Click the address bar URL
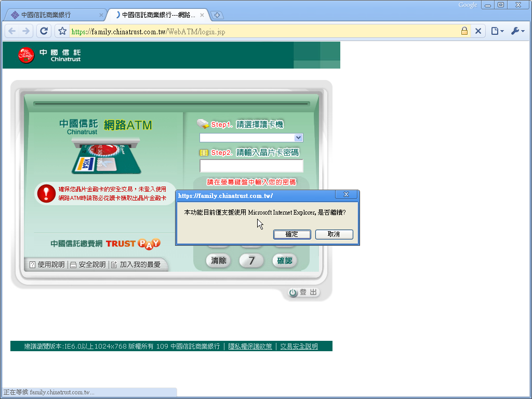 148,32
